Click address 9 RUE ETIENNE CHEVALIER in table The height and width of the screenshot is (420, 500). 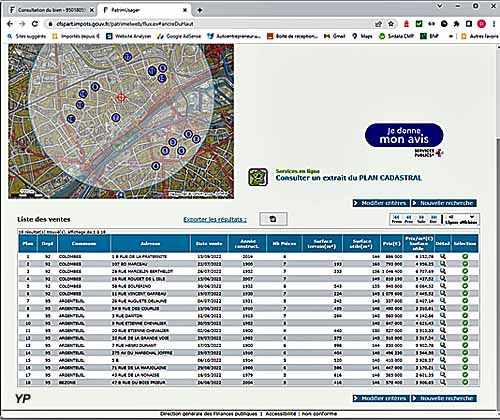coord(139,323)
